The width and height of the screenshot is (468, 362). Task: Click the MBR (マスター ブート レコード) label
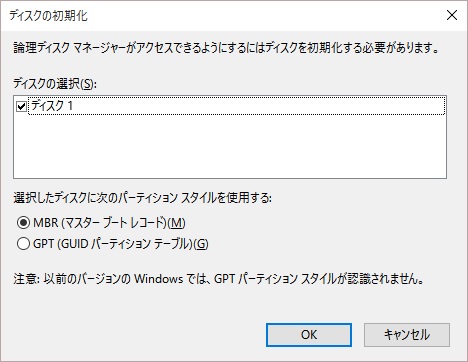click(x=109, y=223)
